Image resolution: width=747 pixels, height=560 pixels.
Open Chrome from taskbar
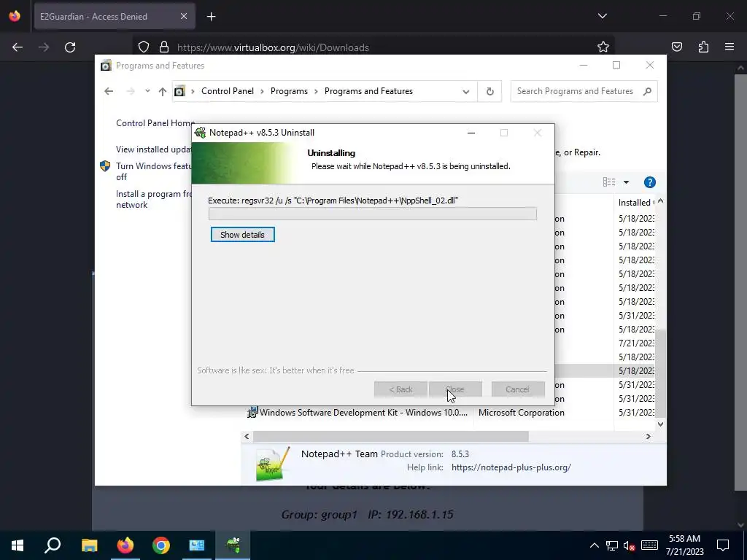pos(161,545)
